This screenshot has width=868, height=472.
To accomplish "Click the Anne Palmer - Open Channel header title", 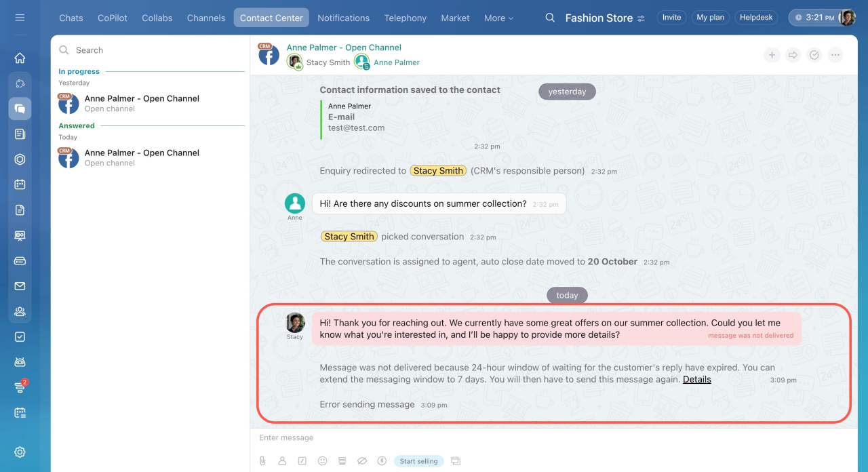I will (344, 47).
